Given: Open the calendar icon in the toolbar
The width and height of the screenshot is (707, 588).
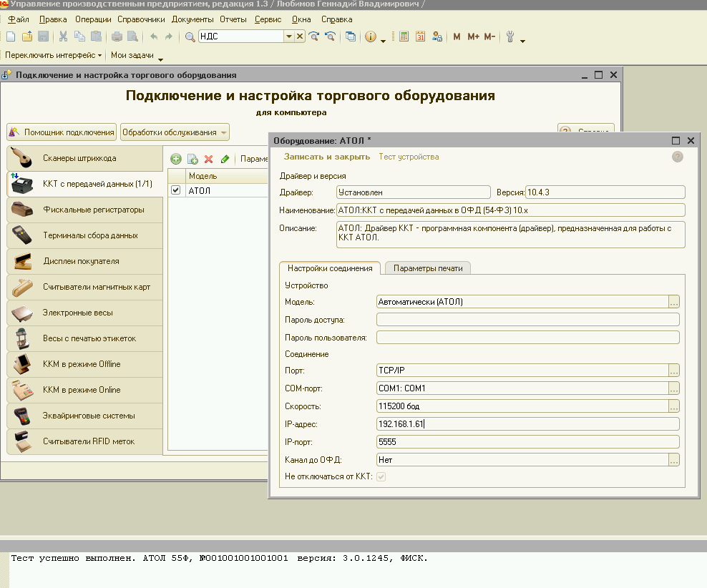Looking at the screenshot, I should (421, 36).
